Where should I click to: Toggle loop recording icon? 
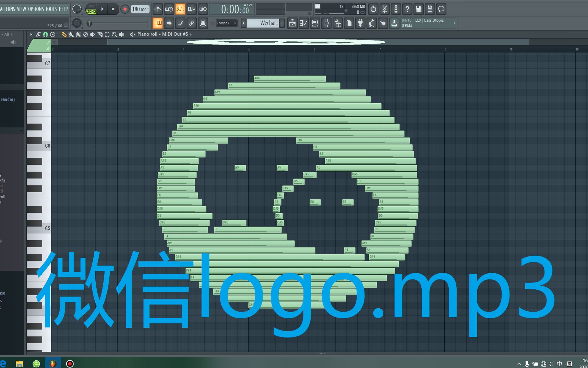pos(203,9)
